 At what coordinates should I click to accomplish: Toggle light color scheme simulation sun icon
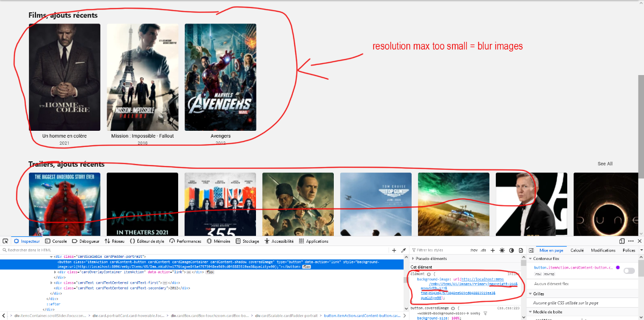click(x=502, y=250)
